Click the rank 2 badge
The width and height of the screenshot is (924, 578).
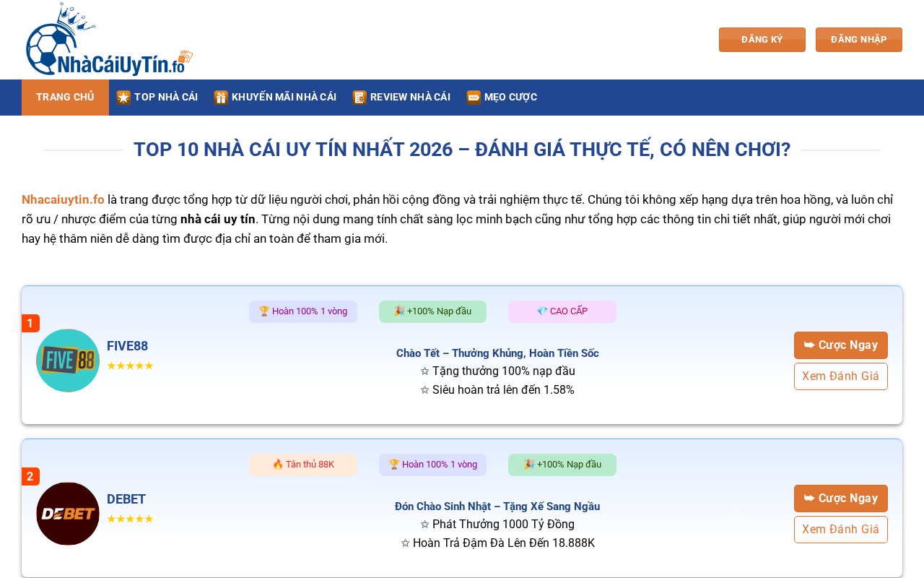pyautogui.click(x=30, y=477)
